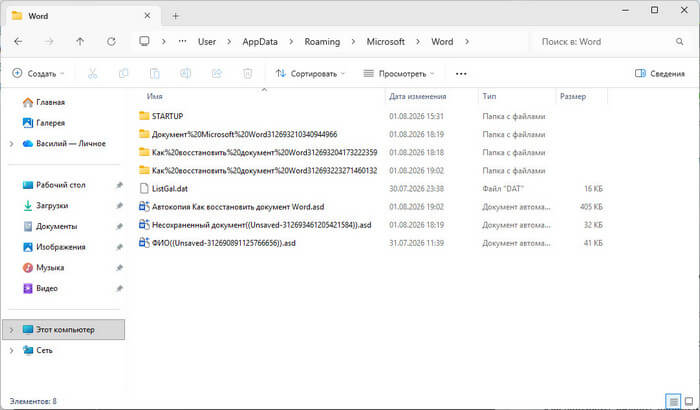Navigate to User in breadcrumb
The height and width of the screenshot is (410, 700).
(x=207, y=42)
